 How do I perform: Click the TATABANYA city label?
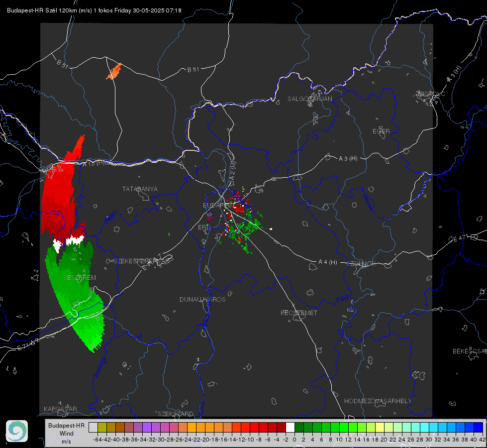coord(140,189)
